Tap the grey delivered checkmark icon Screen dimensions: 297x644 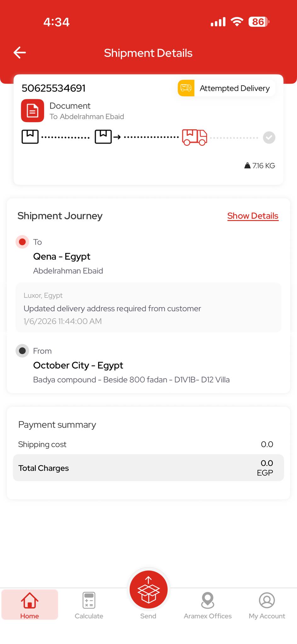tap(269, 137)
